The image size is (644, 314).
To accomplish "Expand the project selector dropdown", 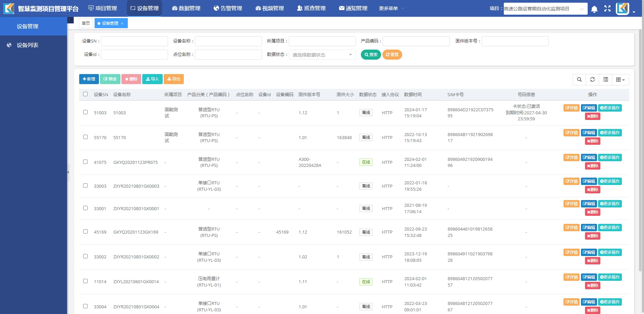I will click(x=545, y=9).
